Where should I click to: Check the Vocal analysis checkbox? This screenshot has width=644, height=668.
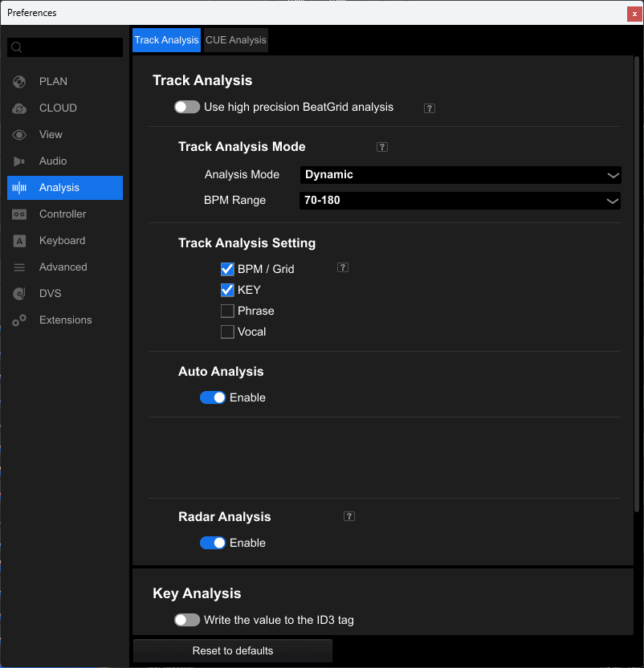(x=227, y=332)
